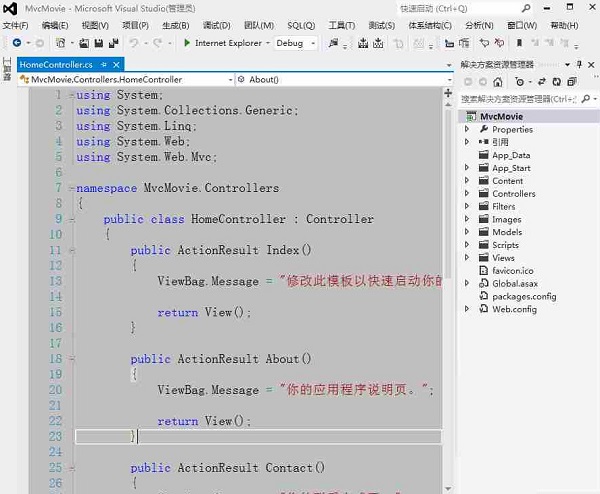Click the Home icon in Solution Explorer
The width and height of the screenshot is (600, 494).
click(x=497, y=82)
